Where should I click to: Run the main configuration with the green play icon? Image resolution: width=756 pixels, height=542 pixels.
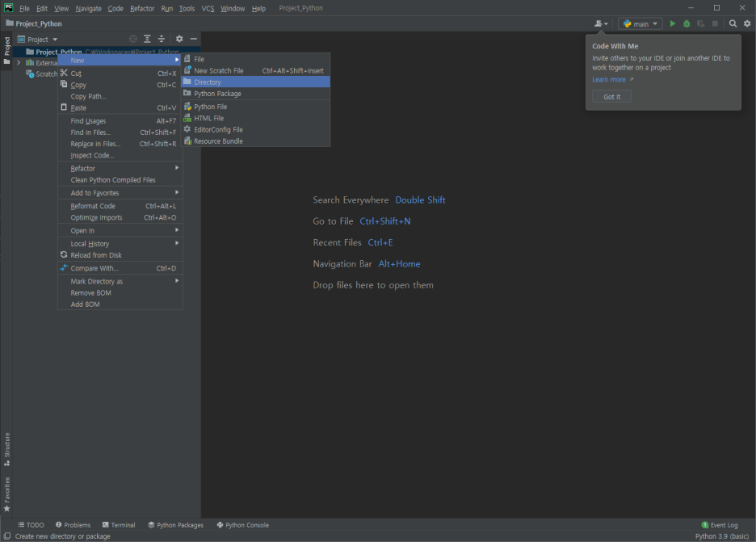(x=673, y=23)
